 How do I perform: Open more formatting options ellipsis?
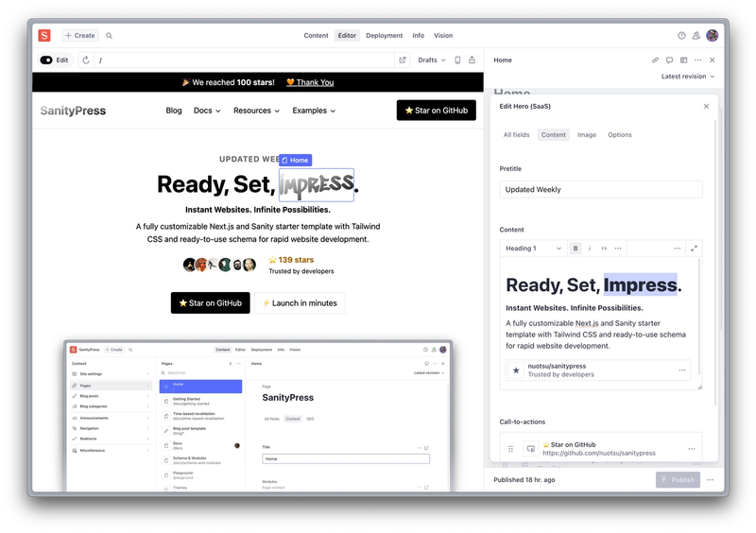[618, 249]
